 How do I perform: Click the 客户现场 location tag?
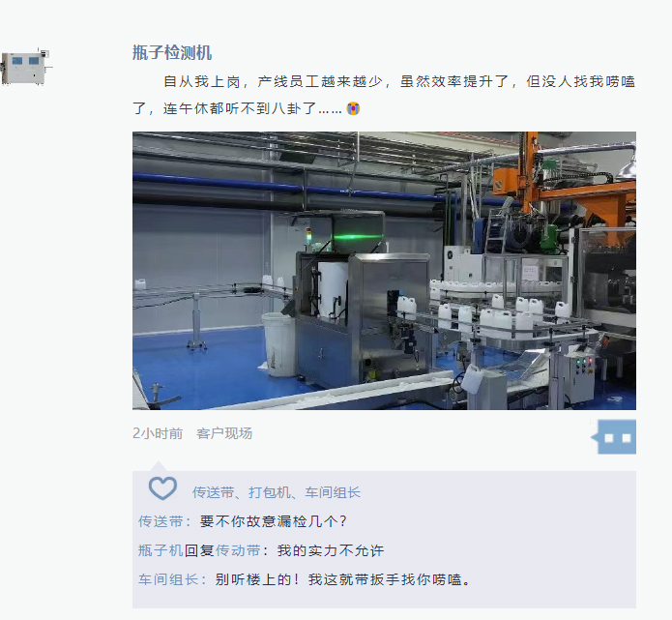(x=224, y=433)
